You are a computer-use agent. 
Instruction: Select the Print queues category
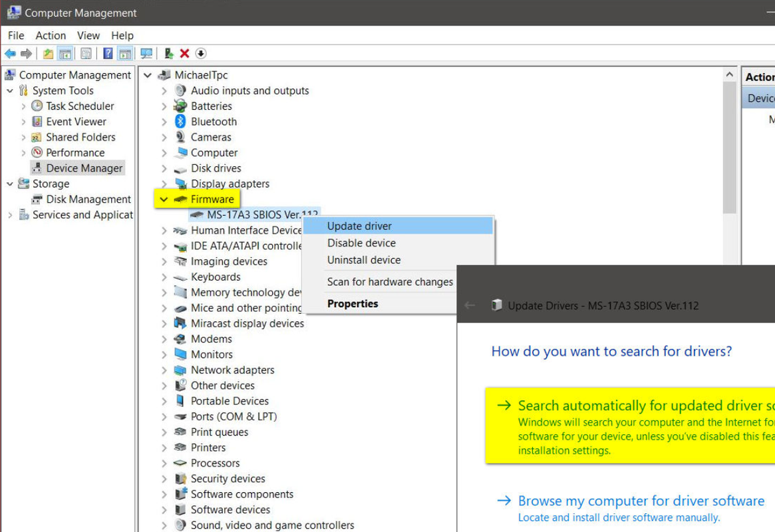(220, 432)
